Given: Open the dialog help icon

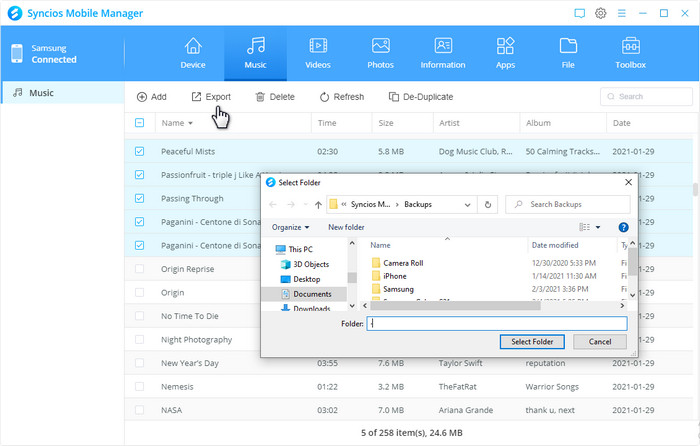Looking at the screenshot, I should pyautogui.click(x=623, y=227).
